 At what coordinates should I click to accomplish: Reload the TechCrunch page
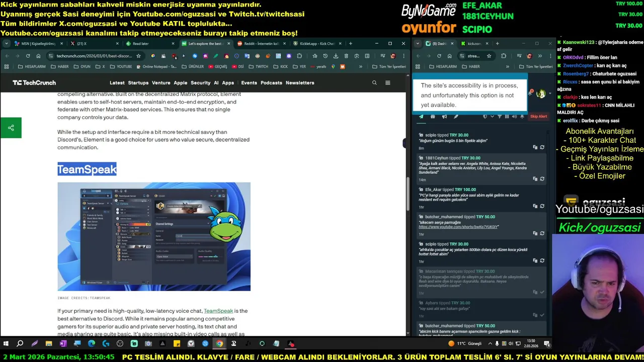pyautogui.click(x=28, y=56)
